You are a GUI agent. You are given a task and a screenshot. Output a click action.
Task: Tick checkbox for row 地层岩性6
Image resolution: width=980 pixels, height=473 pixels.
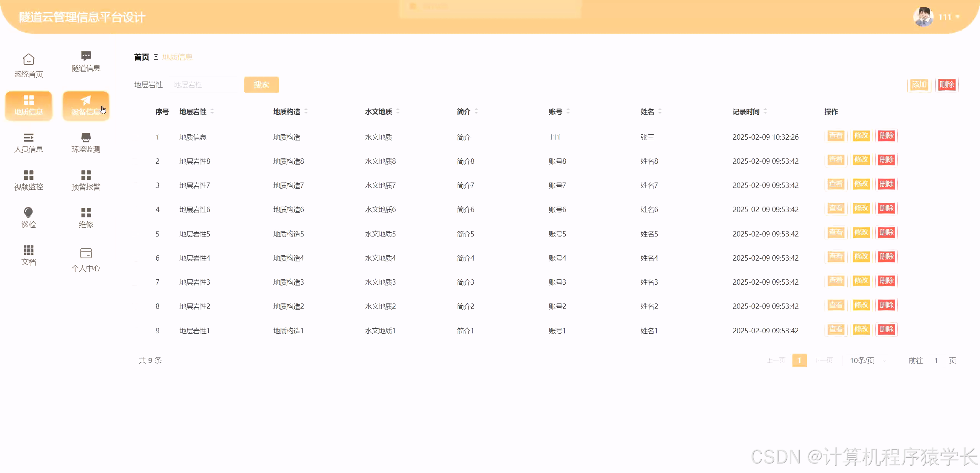coord(135,209)
